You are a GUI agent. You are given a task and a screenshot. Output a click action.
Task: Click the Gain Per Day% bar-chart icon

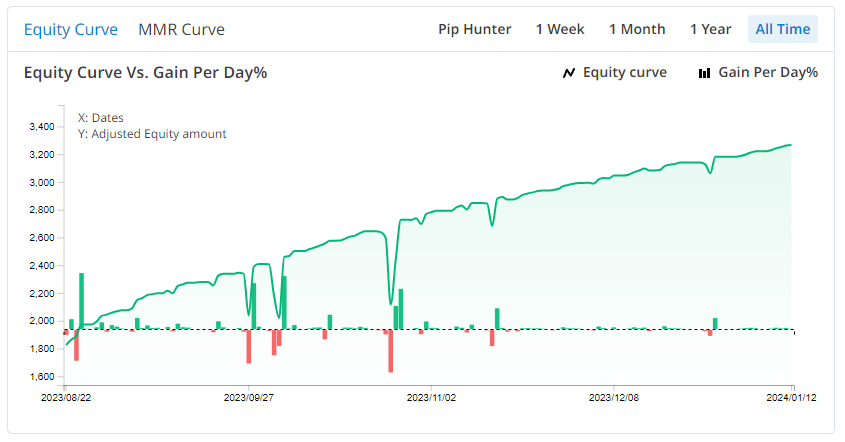[705, 73]
